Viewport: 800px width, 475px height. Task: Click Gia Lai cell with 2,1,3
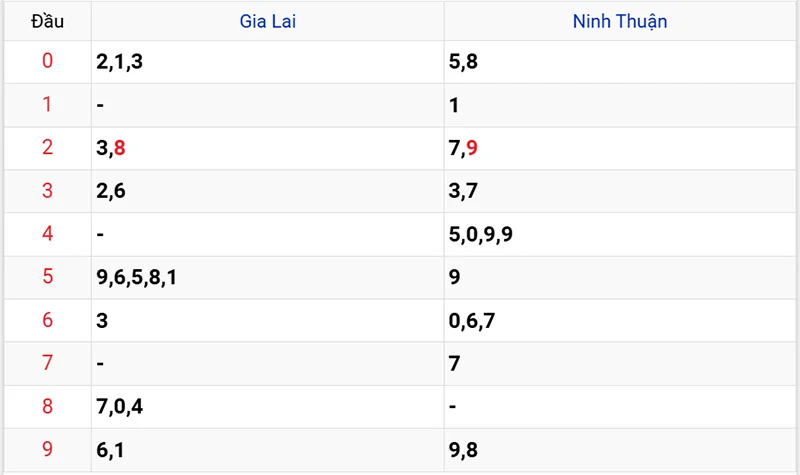click(x=267, y=62)
